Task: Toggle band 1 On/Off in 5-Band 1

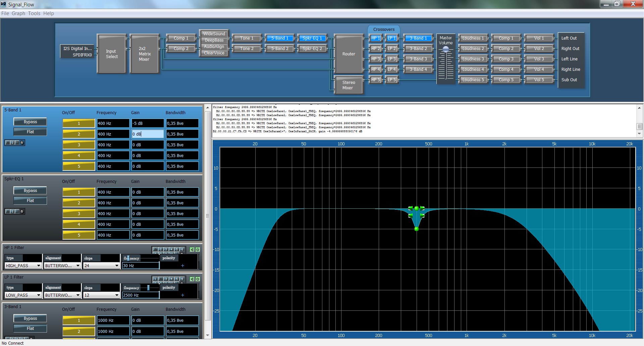Action: pyautogui.click(x=79, y=123)
